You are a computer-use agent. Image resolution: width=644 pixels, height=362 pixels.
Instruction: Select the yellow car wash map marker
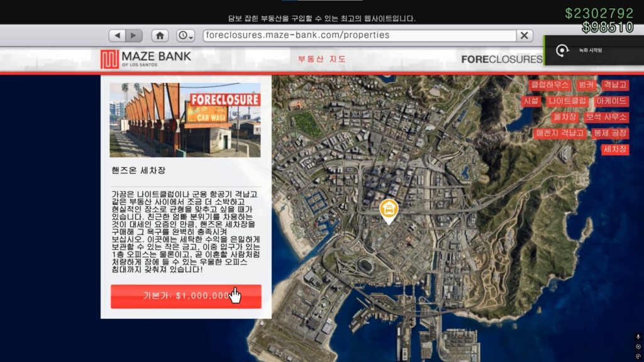click(389, 210)
